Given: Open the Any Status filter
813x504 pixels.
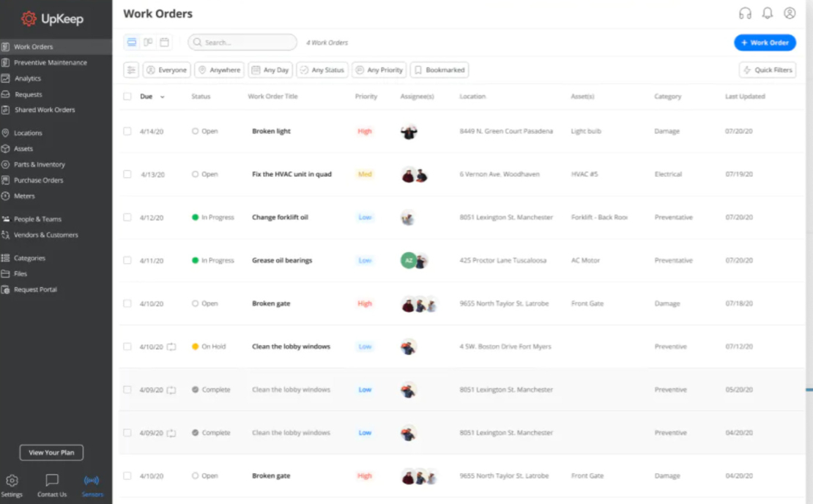Looking at the screenshot, I should [x=322, y=70].
